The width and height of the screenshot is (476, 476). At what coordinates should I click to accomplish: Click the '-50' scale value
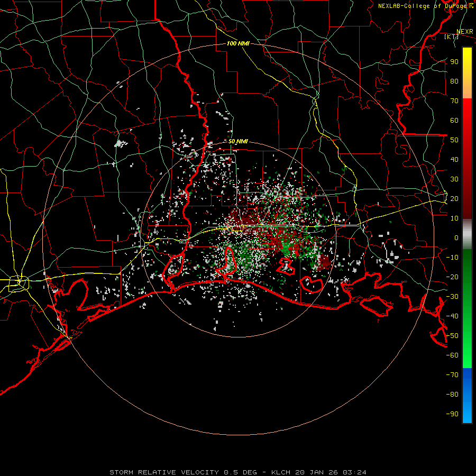tap(452, 336)
